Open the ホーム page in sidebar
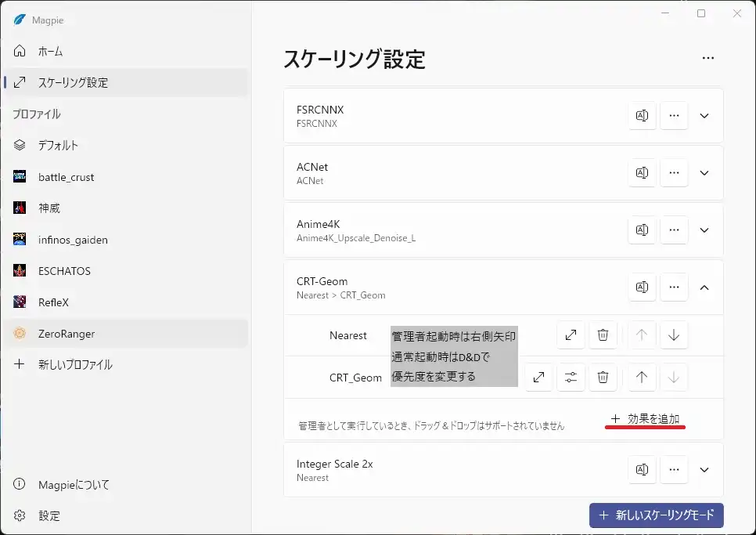 [x=50, y=52]
